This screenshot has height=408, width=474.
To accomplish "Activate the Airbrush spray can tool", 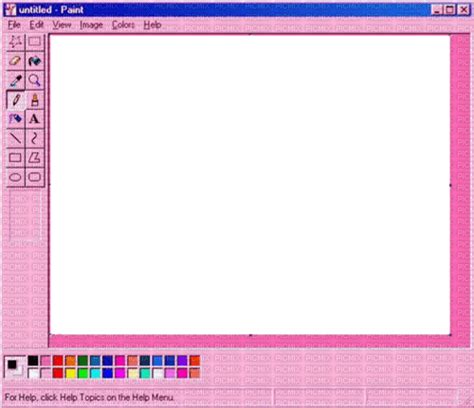I will tap(15, 119).
